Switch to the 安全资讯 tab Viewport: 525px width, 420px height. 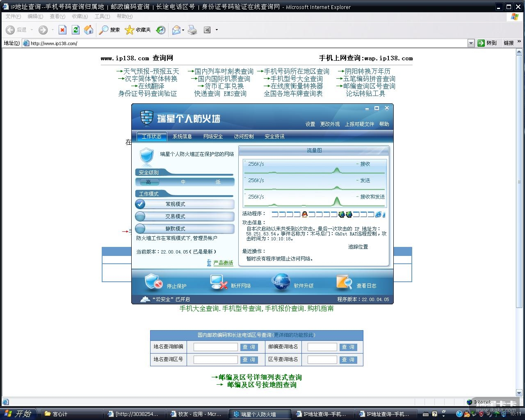pos(274,137)
